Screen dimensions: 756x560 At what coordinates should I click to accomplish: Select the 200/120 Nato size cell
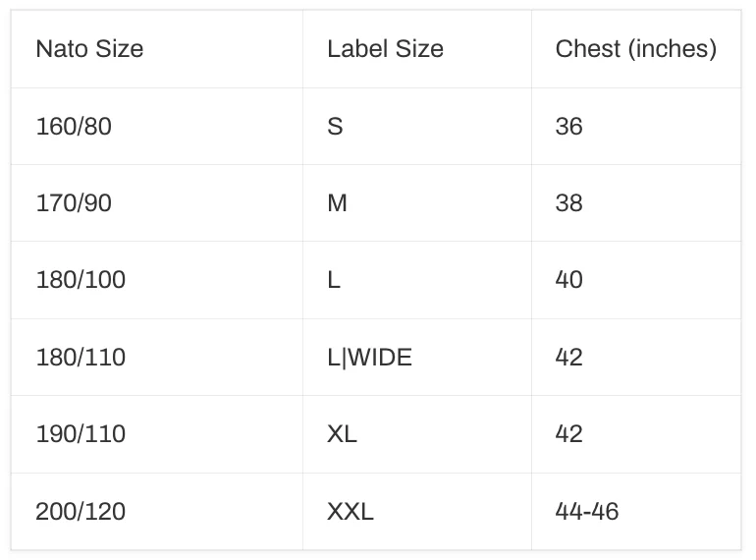(x=81, y=511)
